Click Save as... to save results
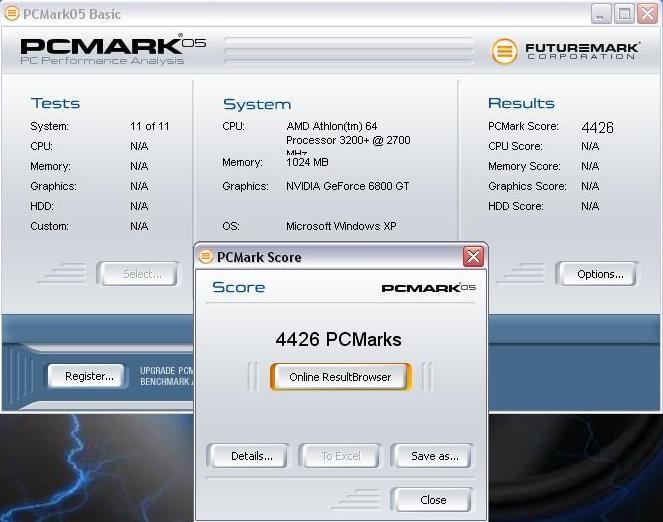 [x=434, y=456]
